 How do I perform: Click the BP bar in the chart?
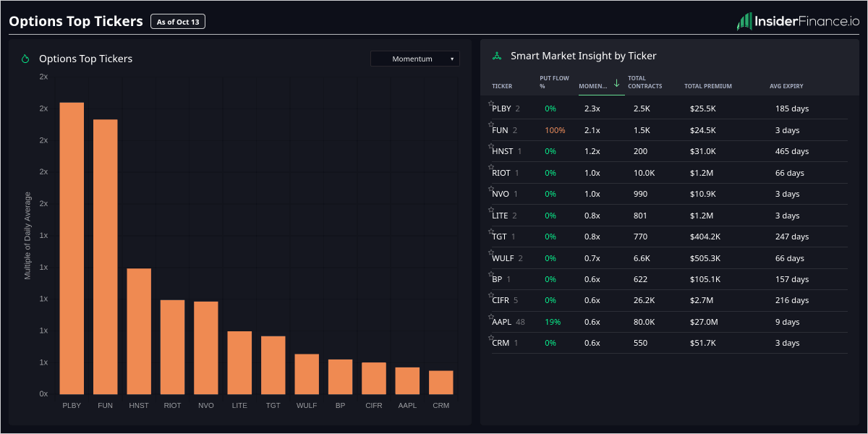[x=340, y=377]
